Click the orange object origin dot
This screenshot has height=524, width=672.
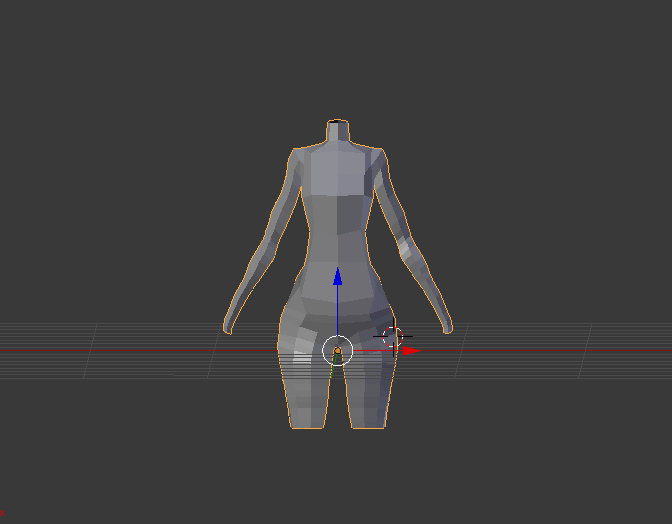(x=338, y=351)
